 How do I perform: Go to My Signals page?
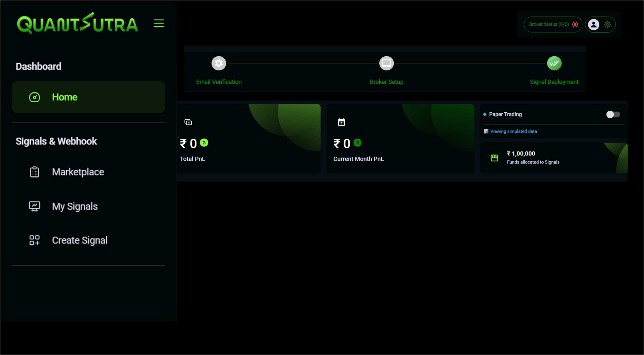(x=88, y=206)
